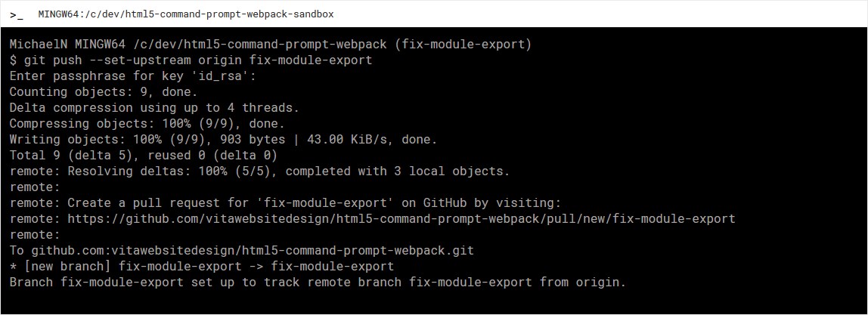Click the 'Writing objects: 100%' line
868x315 pixels.
coord(223,140)
